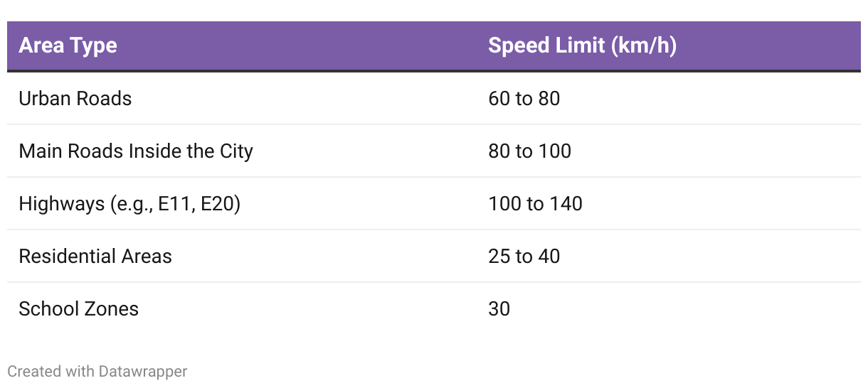
Task: Click the purple table header bar
Action: point(434,46)
